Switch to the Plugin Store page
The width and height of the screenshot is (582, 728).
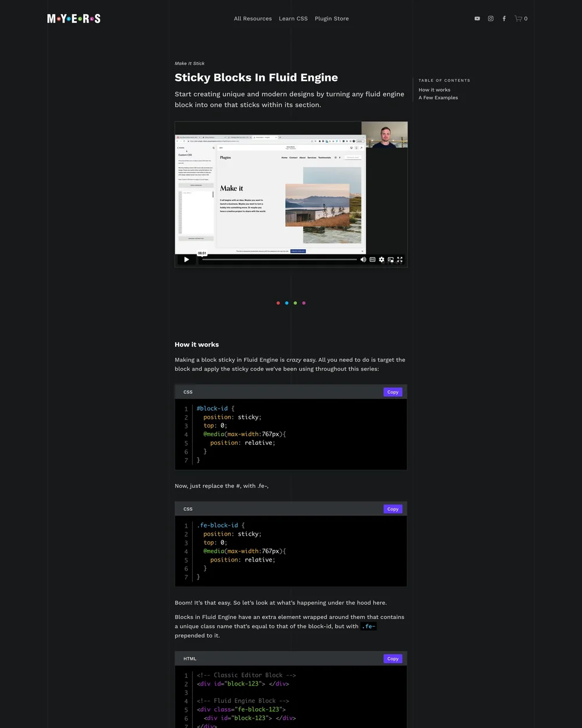(332, 18)
